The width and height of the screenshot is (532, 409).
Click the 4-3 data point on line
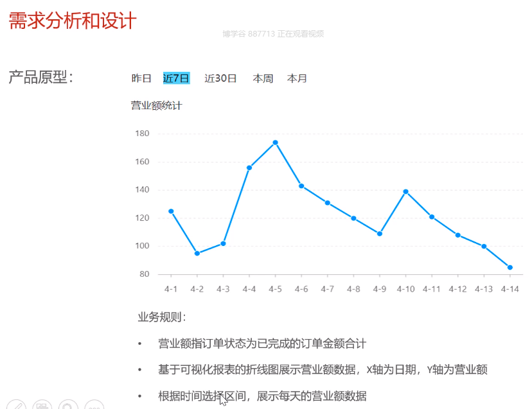coord(223,243)
